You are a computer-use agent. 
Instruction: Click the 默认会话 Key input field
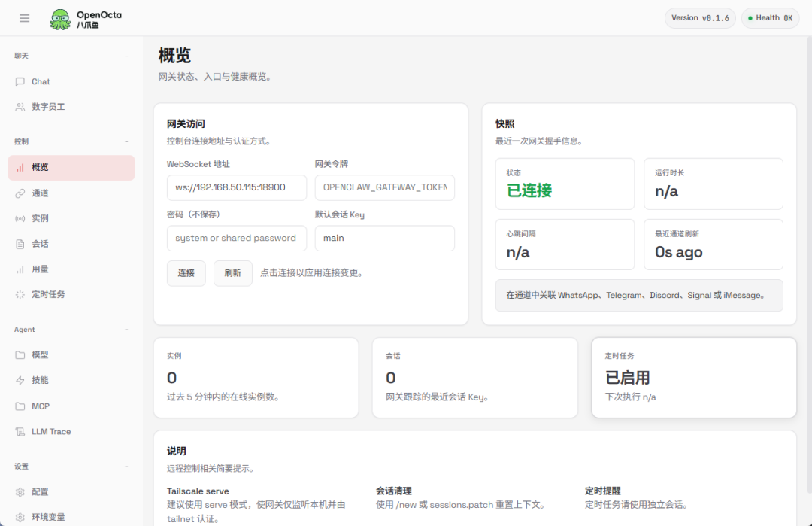pos(384,238)
